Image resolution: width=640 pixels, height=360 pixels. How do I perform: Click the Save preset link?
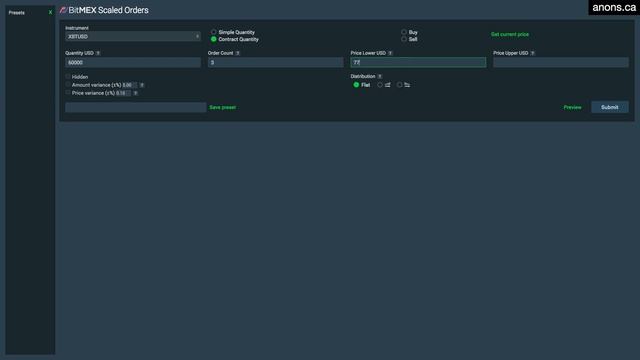pyautogui.click(x=222, y=107)
